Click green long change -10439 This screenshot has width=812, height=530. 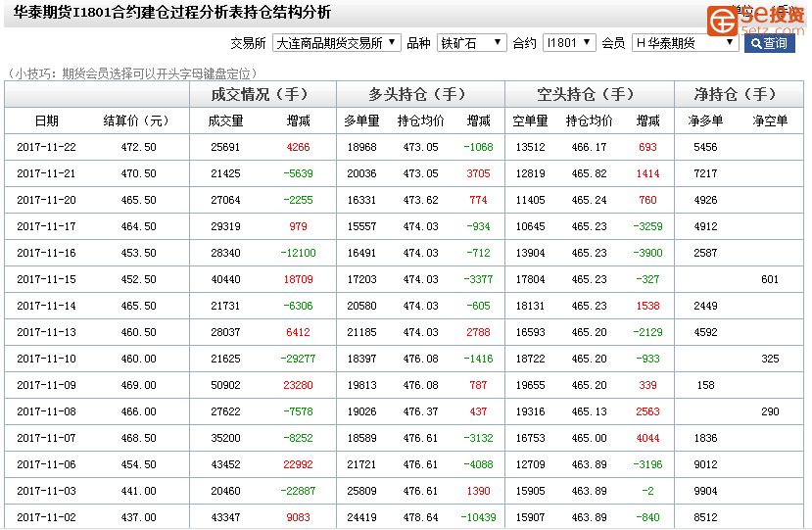[x=478, y=517]
